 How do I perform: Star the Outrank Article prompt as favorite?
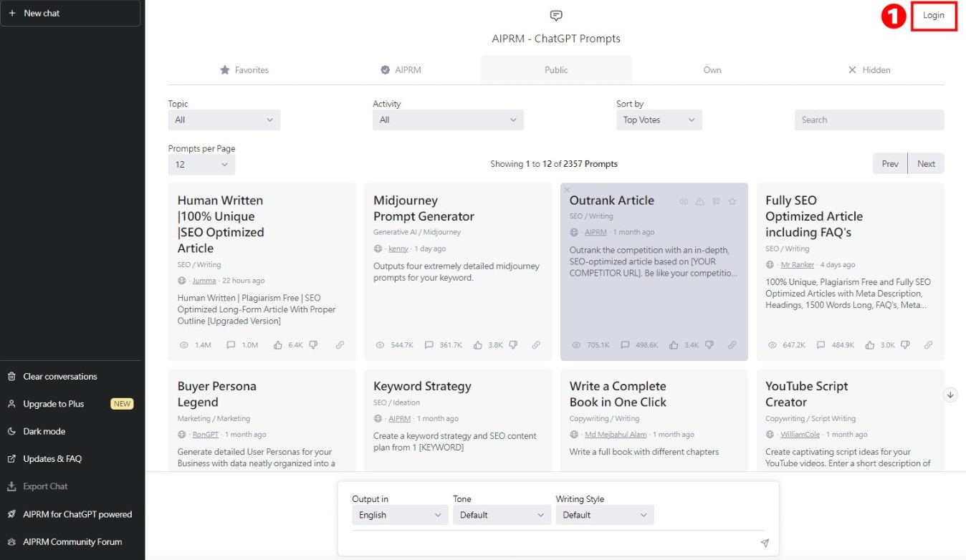click(732, 202)
